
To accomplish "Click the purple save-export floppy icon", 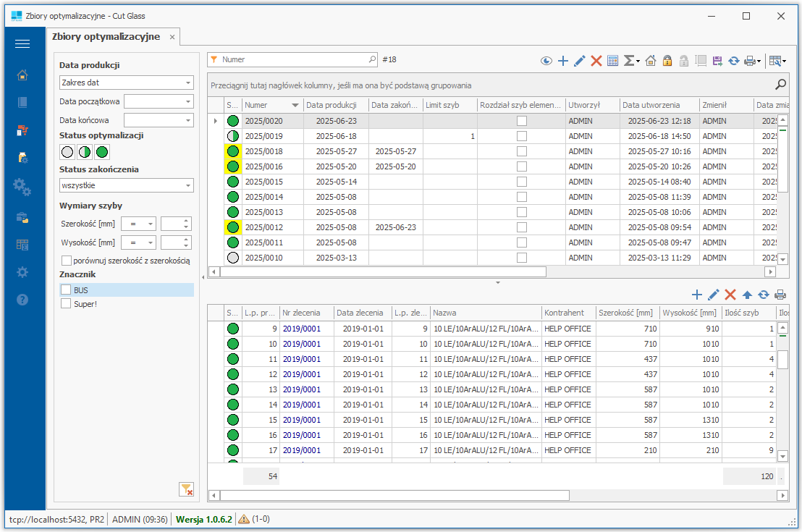I will 717,61.
